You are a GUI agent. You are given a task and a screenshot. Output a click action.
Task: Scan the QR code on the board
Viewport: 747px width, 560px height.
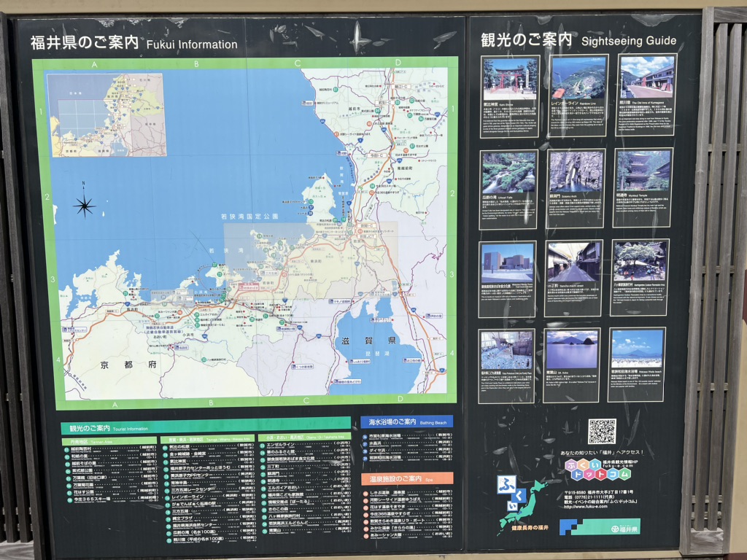(x=602, y=432)
